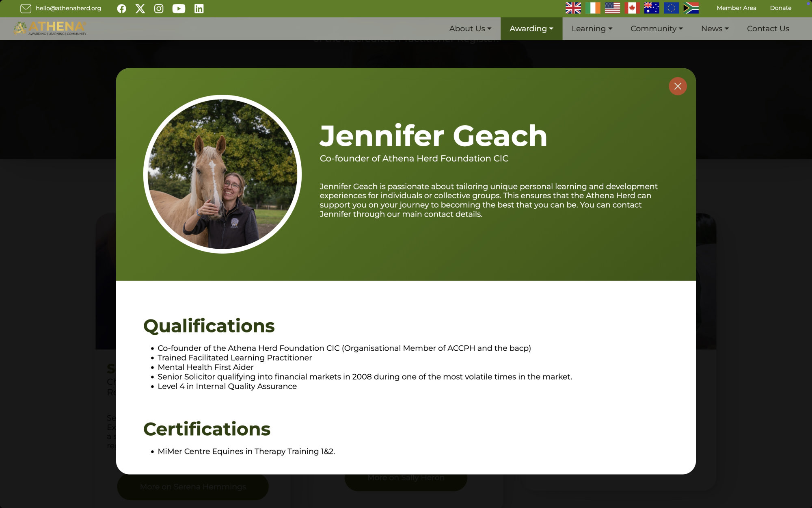This screenshot has height=508, width=812.
Task: Expand the Community dropdown menu
Action: 657,28
